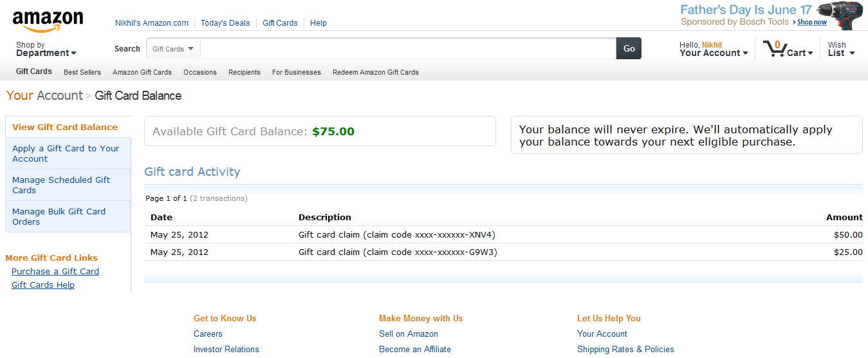The image size is (868, 358).
Task: Click Shop now in Father's Day ad
Action: click(x=812, y=22)
